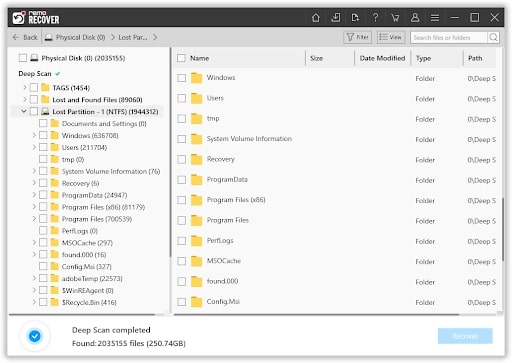The width and height of the screenshot is (512, 363).
Task: Click the Remo Recover logo
Action: coord(36,17)
